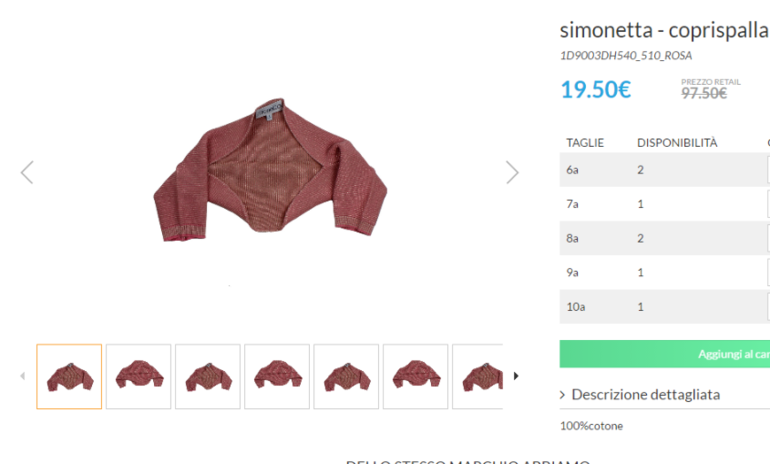770x464 pixels.
Task: Select the second product thumbnail
Action: pos(138,376)
